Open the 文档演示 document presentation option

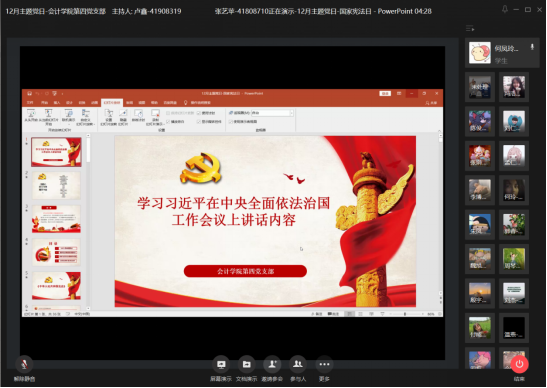click(x=247, y=365)
